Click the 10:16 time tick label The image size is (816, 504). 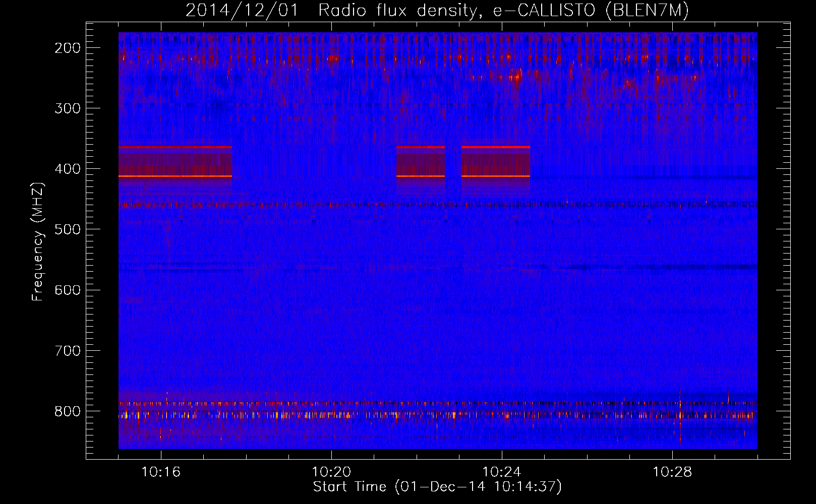(161, 472)
